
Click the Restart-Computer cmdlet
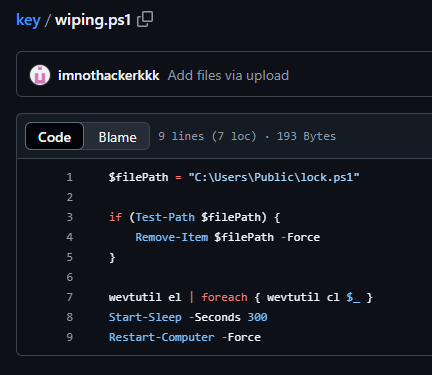click(162, 337)
